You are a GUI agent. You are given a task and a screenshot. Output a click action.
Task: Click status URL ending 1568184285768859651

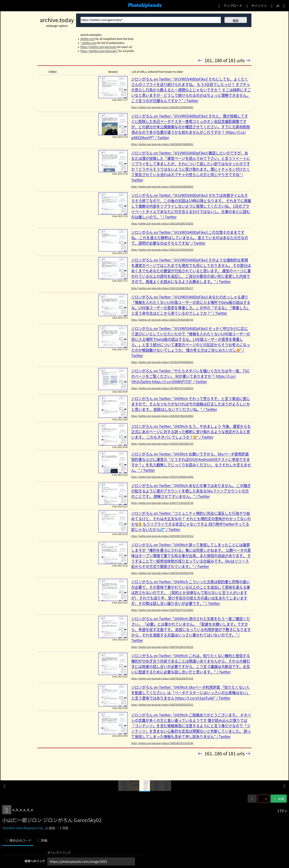pos(162,144)
